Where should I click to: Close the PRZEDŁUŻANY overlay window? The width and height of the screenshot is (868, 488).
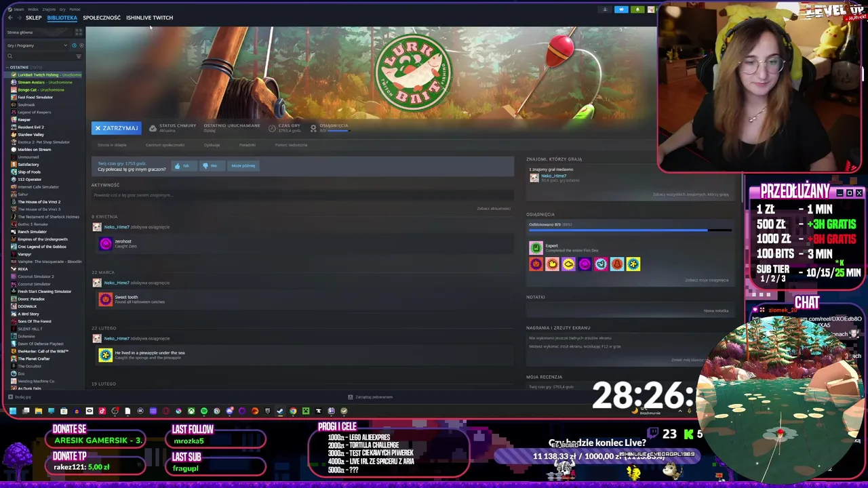(859, 193)
